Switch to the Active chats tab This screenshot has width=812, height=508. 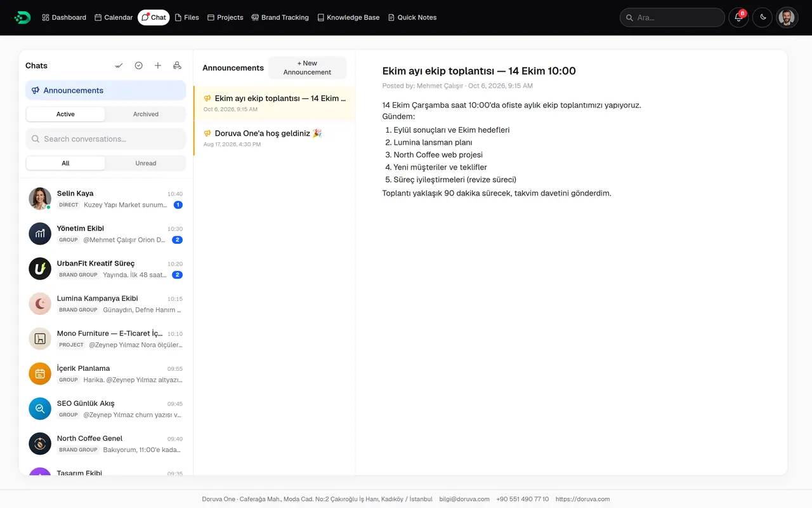click(65, 114)
